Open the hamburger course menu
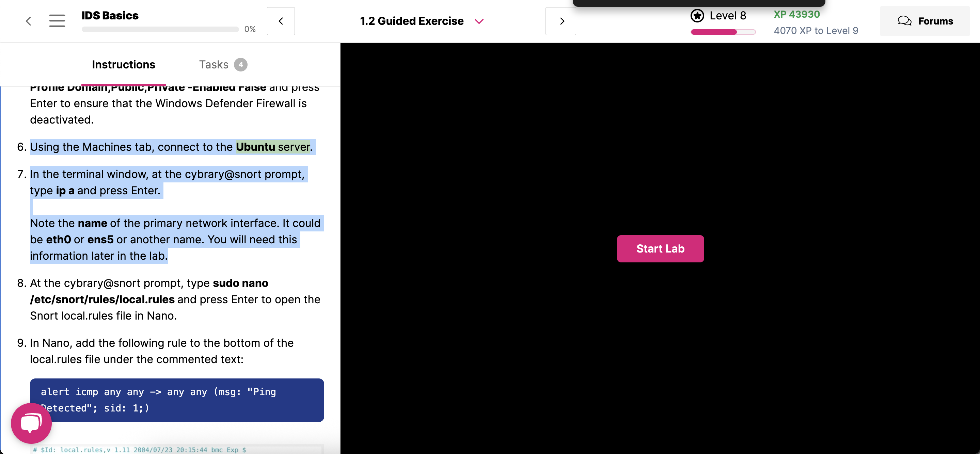This screenshot has height=454, width=980. [x=57, y=21]
